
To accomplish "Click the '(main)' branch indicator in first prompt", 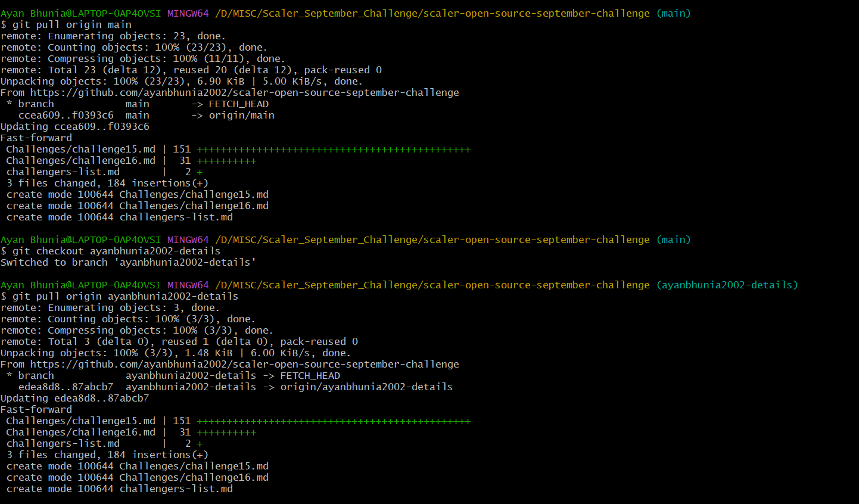I will tap(673, 13).
